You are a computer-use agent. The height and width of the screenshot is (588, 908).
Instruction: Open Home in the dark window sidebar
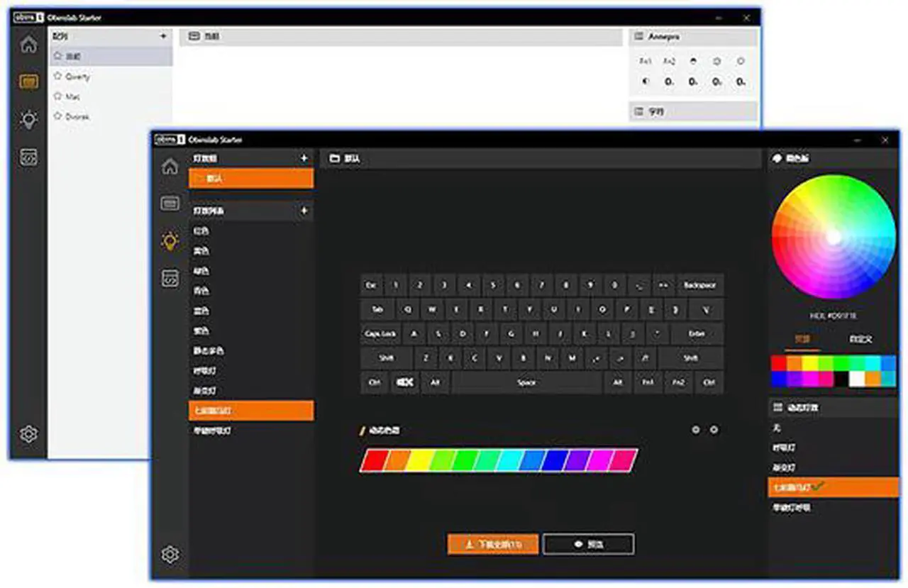pos(170,167)
